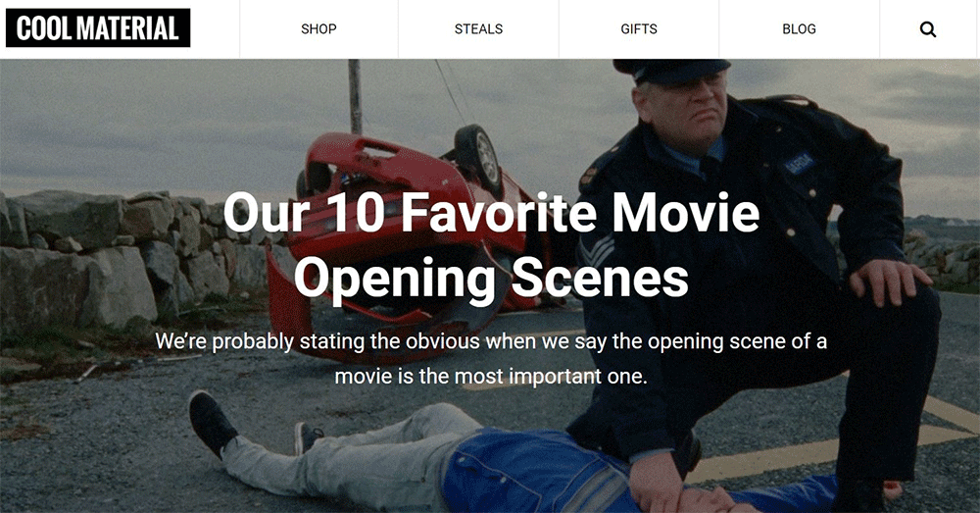
Task: Click the 'Opening Scenes' headline line
Action: (x=491, y=278)
